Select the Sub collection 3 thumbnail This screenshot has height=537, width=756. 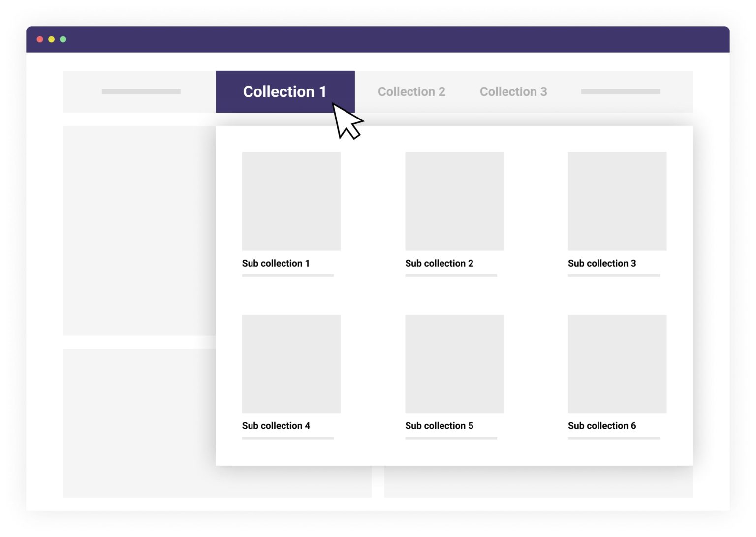coord(617,202)
